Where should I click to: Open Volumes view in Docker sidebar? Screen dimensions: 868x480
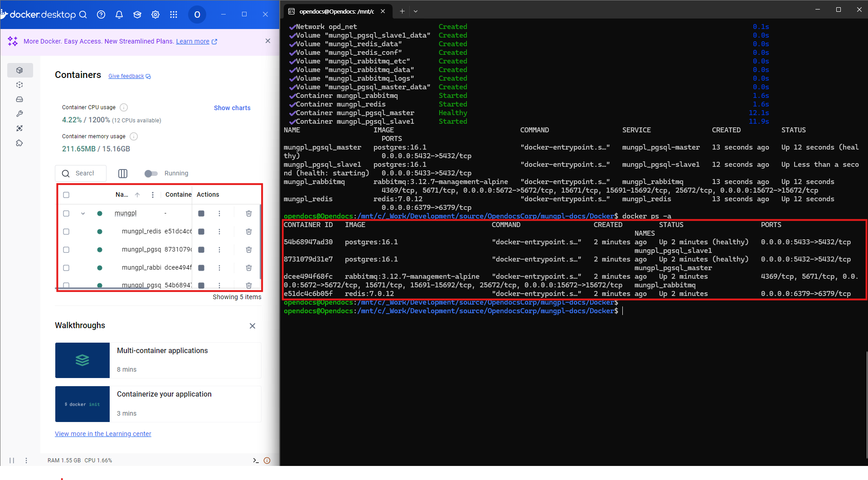tap(19, 99)
